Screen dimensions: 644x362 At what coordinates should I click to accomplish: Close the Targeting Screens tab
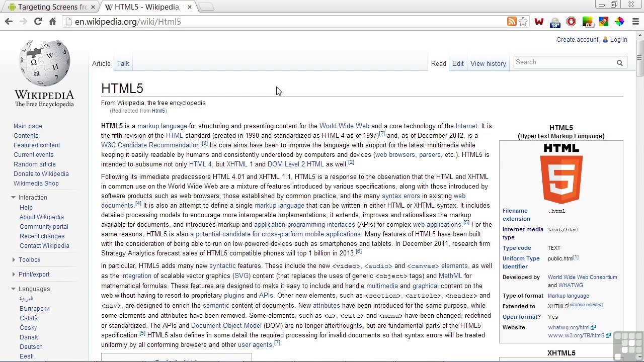93,7
